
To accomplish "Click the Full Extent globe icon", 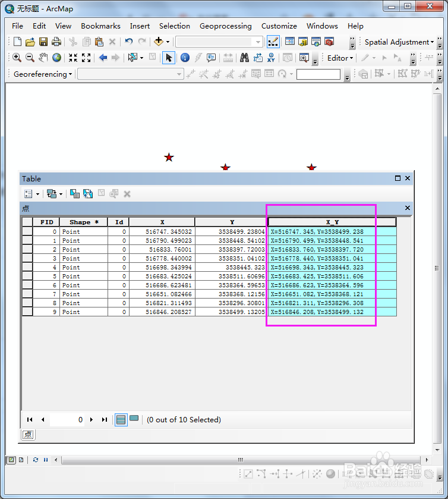I will click(56, 58).
